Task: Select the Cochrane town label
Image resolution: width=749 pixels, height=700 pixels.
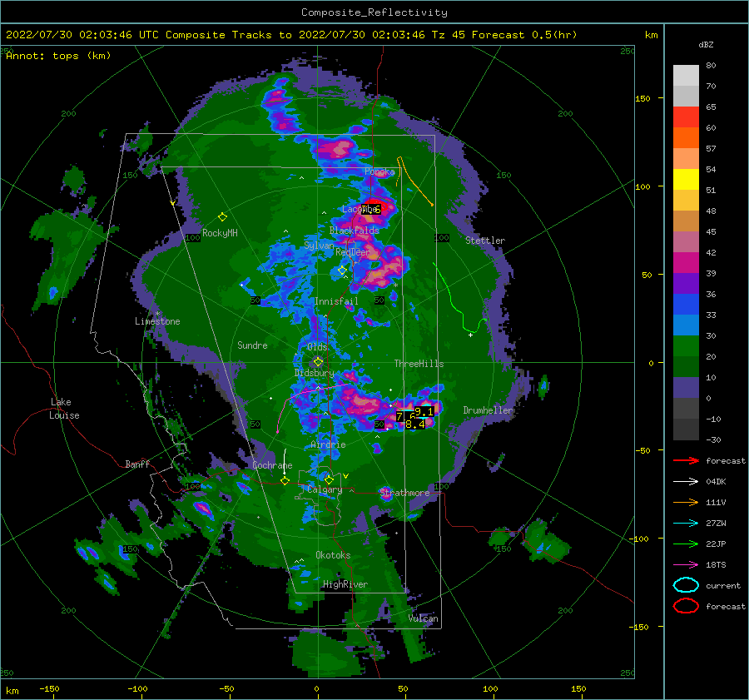Action: tap(272, 465)
